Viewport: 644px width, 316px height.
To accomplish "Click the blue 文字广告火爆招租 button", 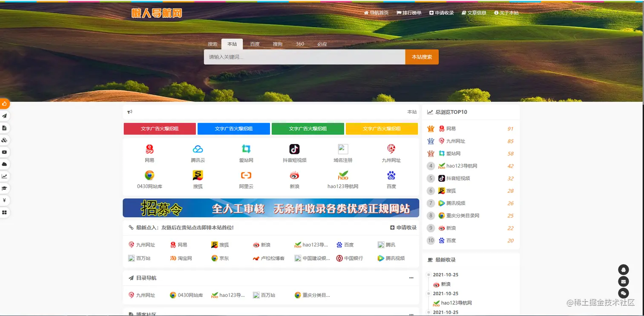I will point(234,128).
